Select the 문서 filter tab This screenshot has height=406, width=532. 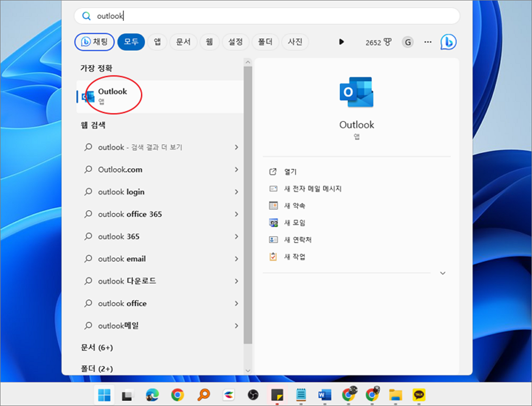tap(183, 42)
